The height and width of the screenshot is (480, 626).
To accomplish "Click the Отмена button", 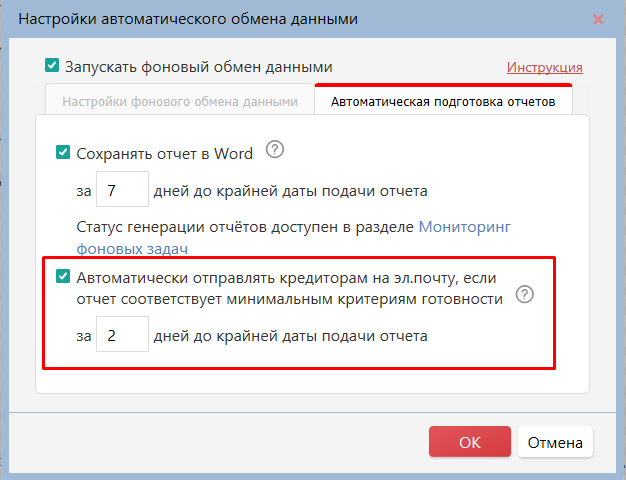I will 555,442.
